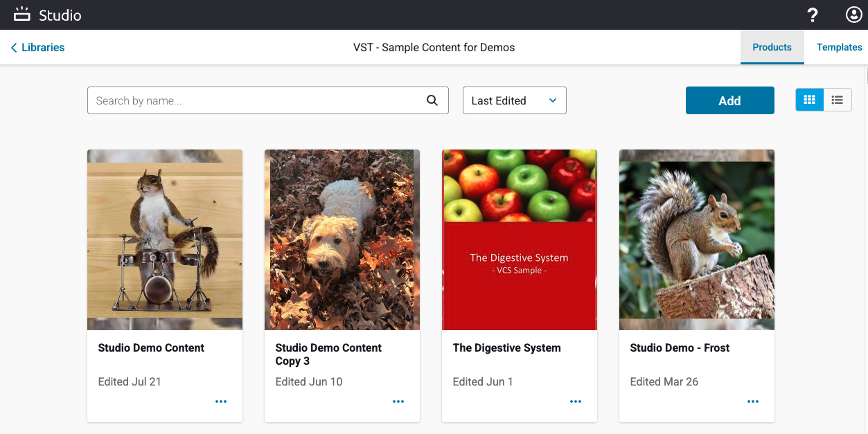Open the squirrel drummer thumbnail
The width and height of the screenshot is (868, 434).
tap(165, 239)
